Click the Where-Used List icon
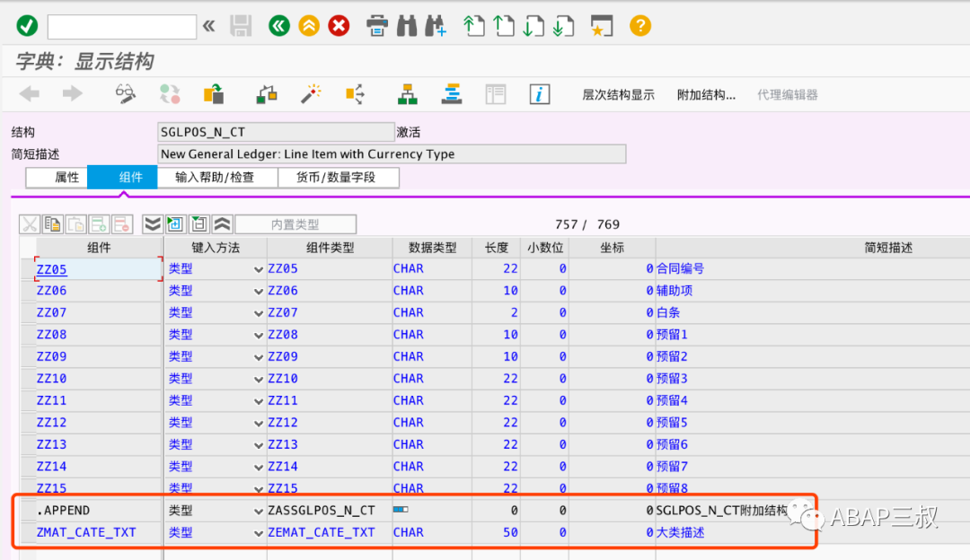This screenshot has height=560, width=970. click(355, 94)
